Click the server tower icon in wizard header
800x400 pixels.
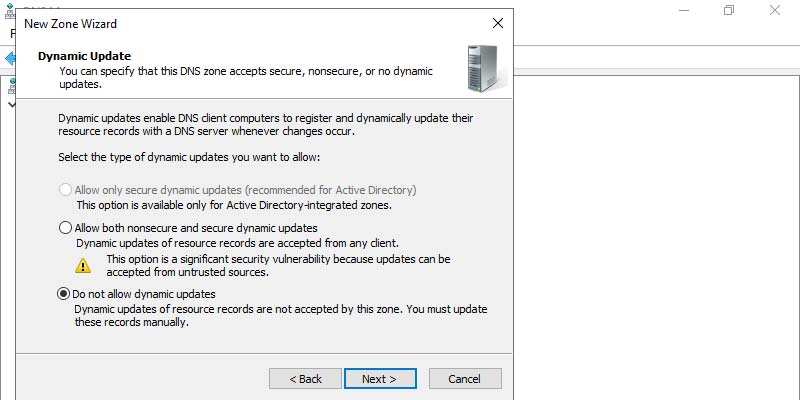(x=482, y=68)
